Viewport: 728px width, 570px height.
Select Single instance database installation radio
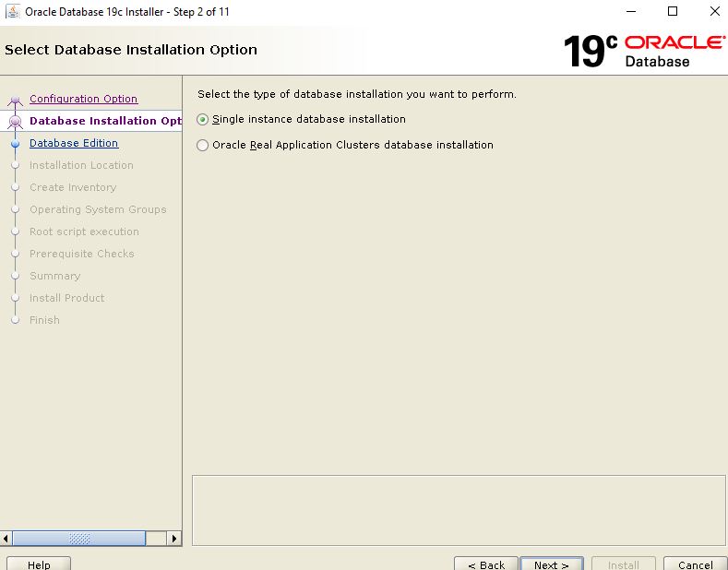(202, 119)
